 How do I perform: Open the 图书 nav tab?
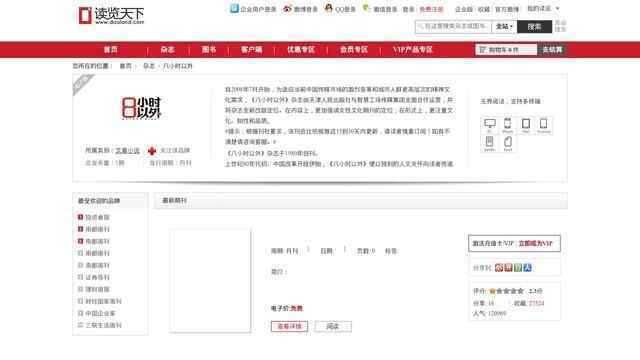209,50
